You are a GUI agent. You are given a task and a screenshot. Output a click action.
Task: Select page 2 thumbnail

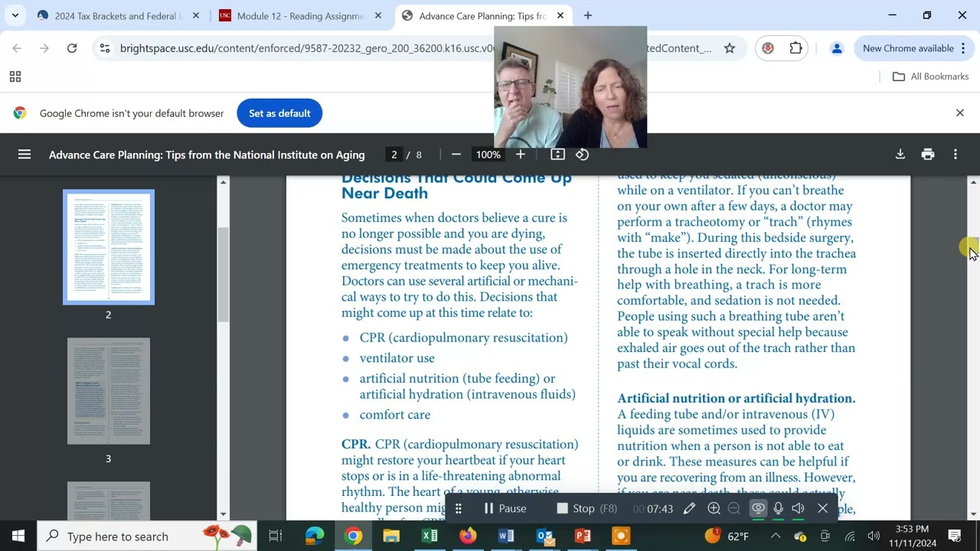(109, 247)
